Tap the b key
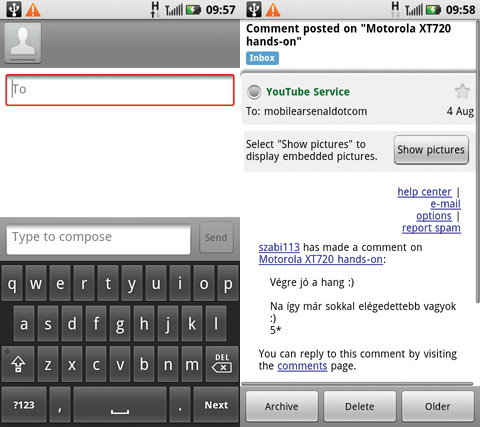This screenshot has width=480, height=427. [144, 364]
